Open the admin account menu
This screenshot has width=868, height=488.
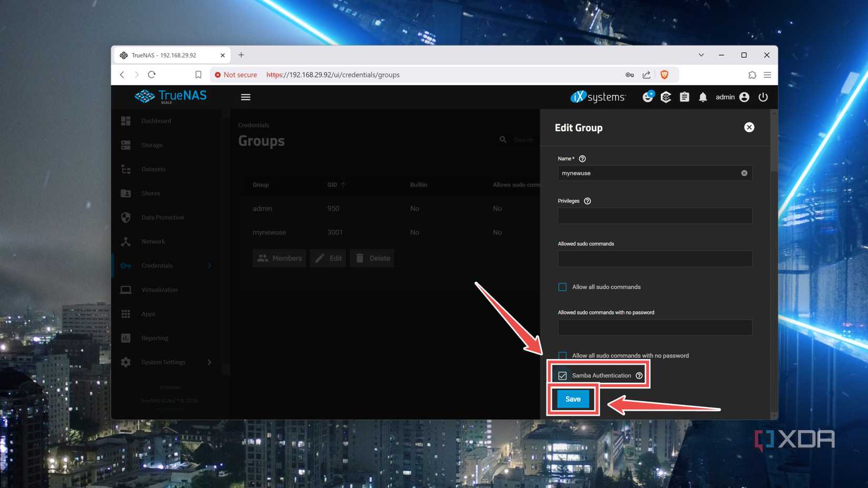(732, 97)
